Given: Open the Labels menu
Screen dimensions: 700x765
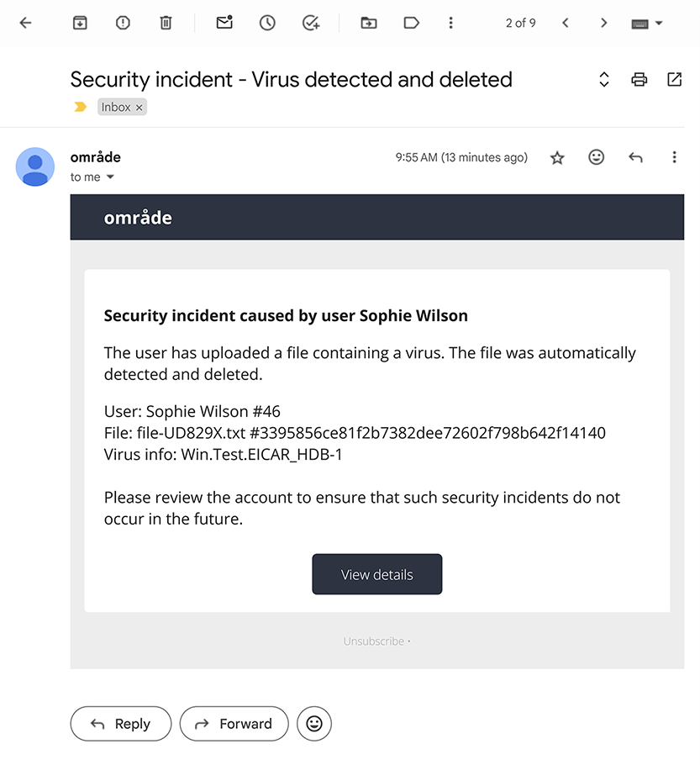Looking at the screenshot, I should click(x=411, y=24).
